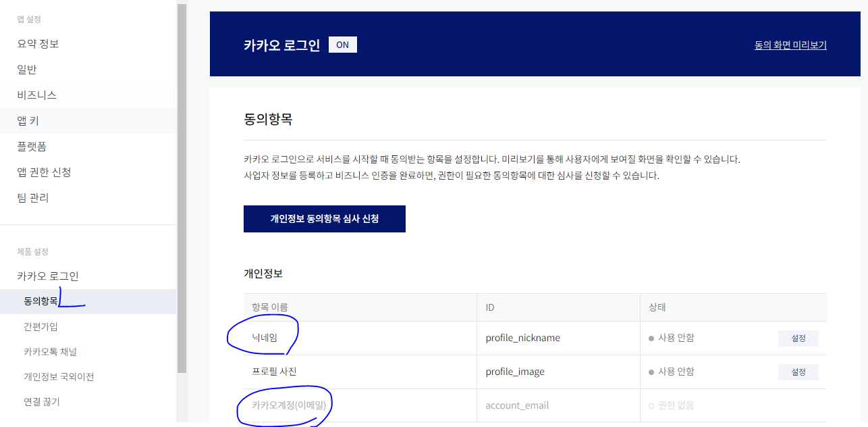Click 개인정보 table heading
Viewport: 868px width, 427px height.
[x=263, y=274]
